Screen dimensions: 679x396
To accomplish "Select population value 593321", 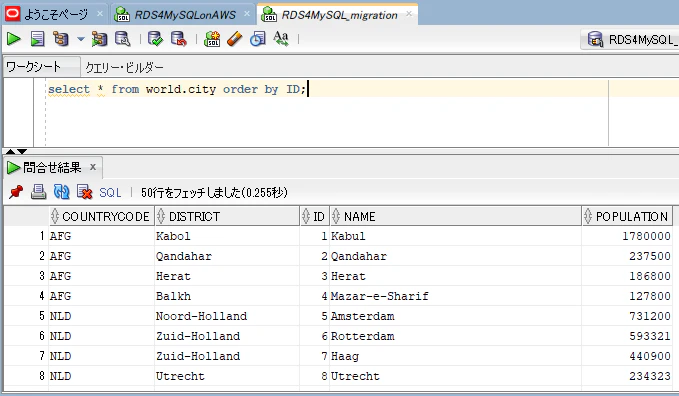I will tap(627, 336).
